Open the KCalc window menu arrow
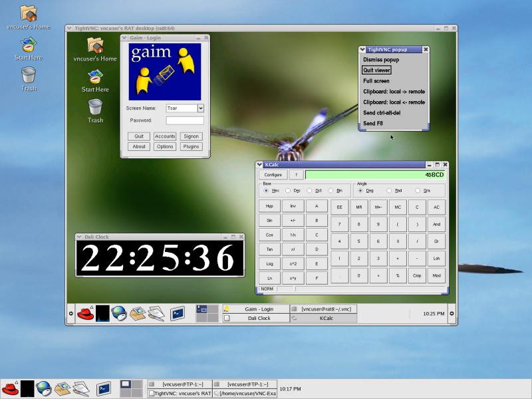The height and width of the screenshot is (399, 532). point(260,165)
